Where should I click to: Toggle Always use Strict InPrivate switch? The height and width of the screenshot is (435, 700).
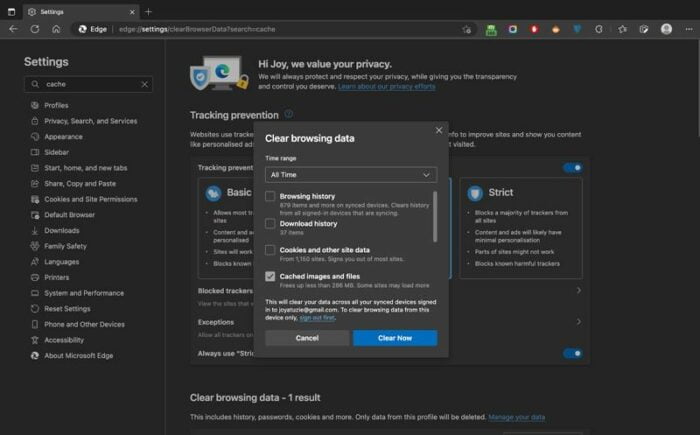pos(573,354)
